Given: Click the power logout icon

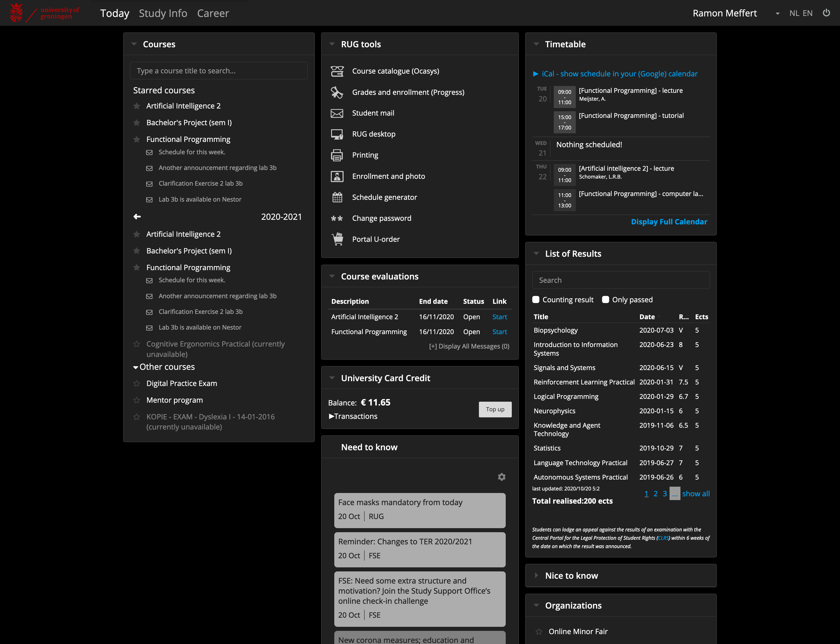Looking at the screenshot, I should pos(826,13).
